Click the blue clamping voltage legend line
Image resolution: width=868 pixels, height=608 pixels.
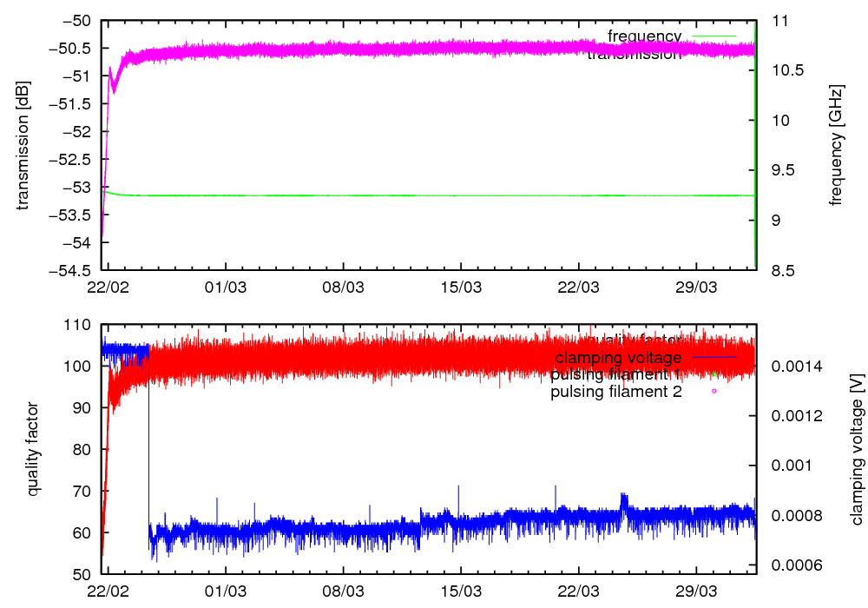pos(713,357)
